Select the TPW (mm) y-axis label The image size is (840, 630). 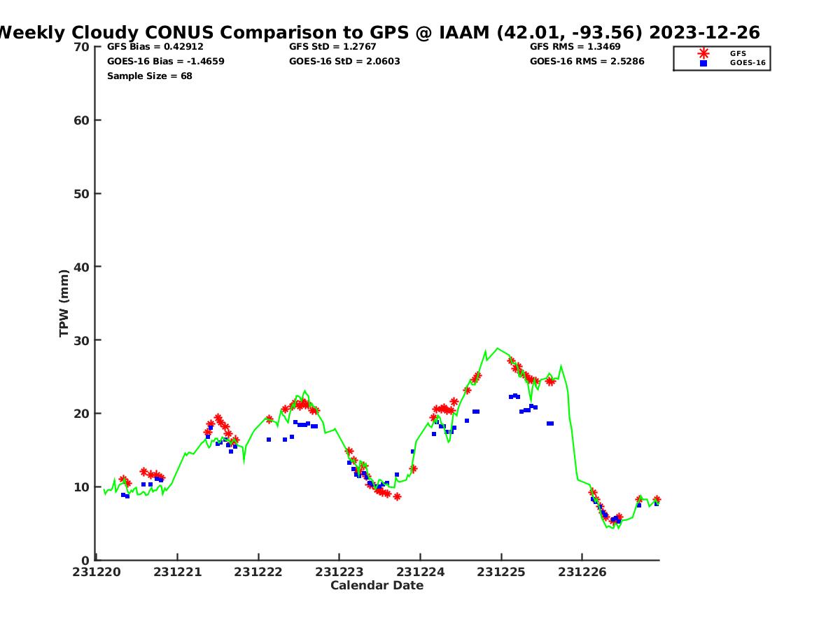coord(64,303)
